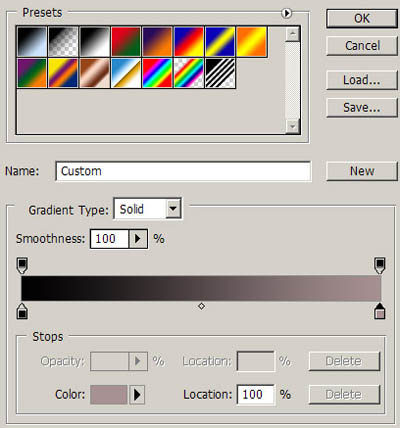The image size is (400, 428).
Task: Select the Spectrum rainbow gradient preset
Action: [x=157, y=73]
